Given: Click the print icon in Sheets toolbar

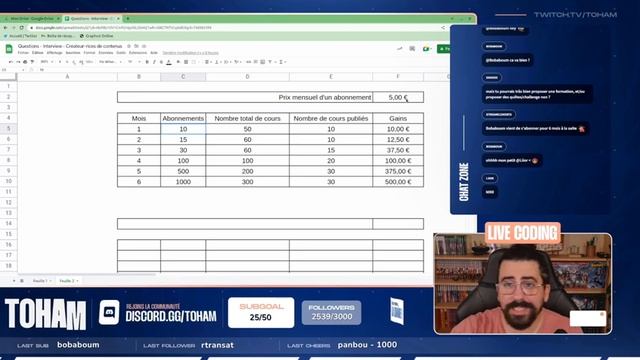Looking at the screenshot, I should tap(25, 62).
